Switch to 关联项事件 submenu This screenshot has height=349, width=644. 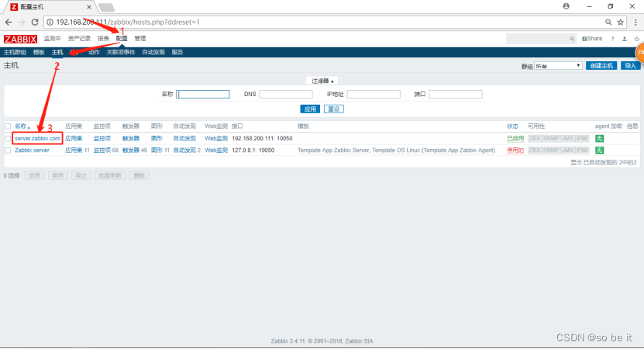pyautogui.click(x=121, y=52)
